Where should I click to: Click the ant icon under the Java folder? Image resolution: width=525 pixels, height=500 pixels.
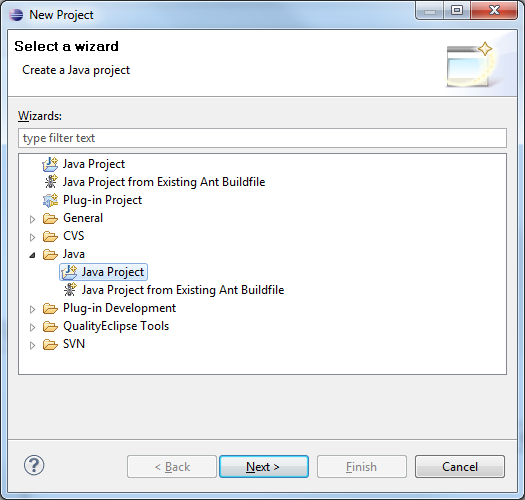tap(70, 290)
